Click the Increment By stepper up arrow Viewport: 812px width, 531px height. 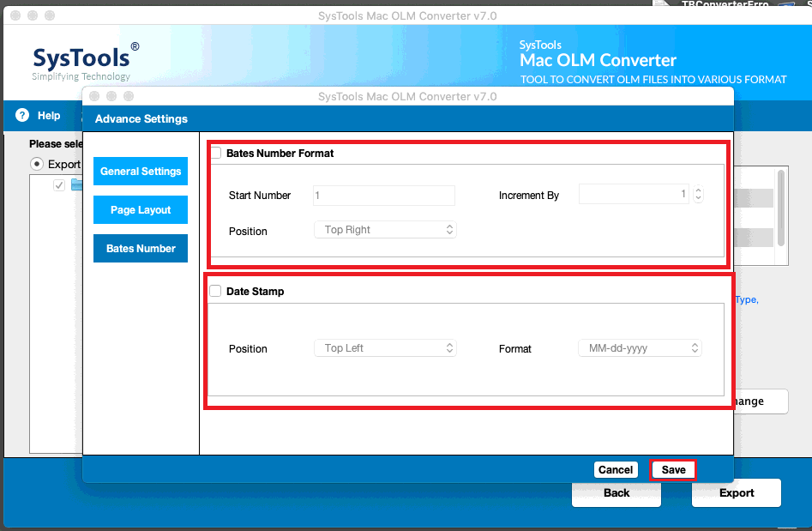(x=698, y=190)
